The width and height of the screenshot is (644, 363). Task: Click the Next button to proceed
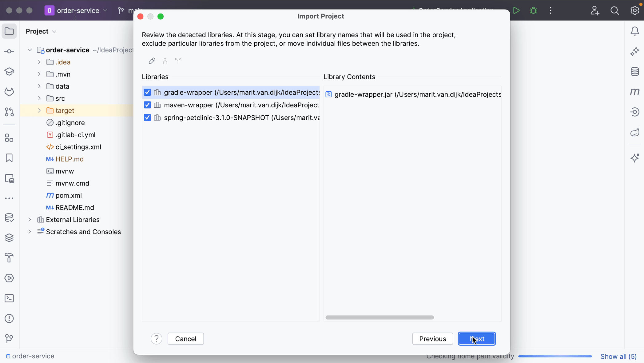[x=477, y=339]
